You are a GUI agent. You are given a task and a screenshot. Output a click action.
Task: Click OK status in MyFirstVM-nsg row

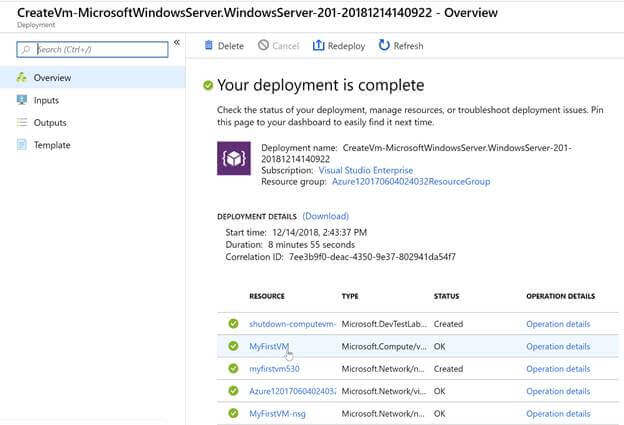click(x=439, y=413)
